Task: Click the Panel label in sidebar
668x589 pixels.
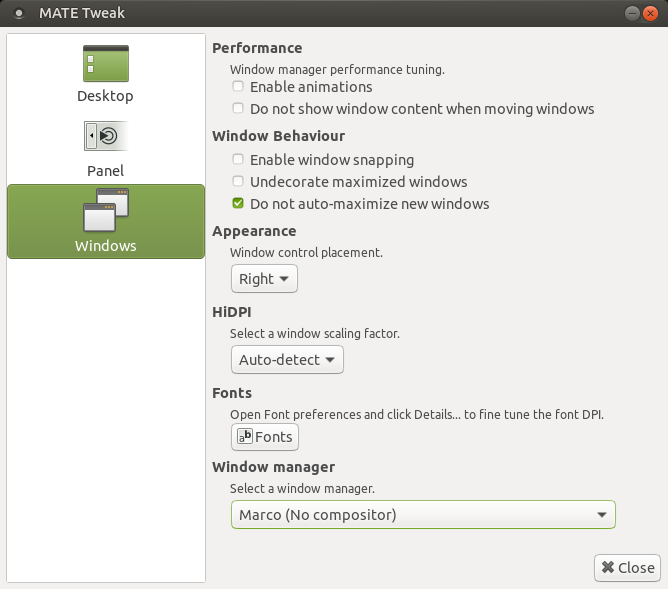Action: click(x=105, y=171)
